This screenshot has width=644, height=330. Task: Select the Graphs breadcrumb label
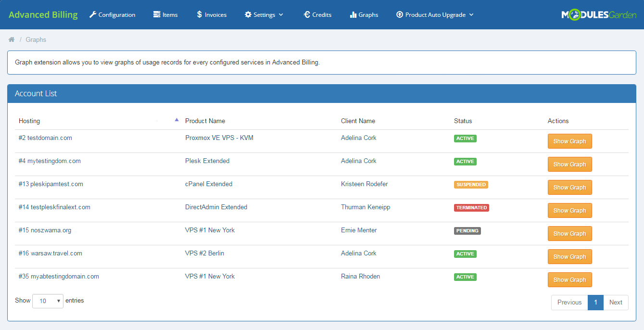tap(36, 39)
